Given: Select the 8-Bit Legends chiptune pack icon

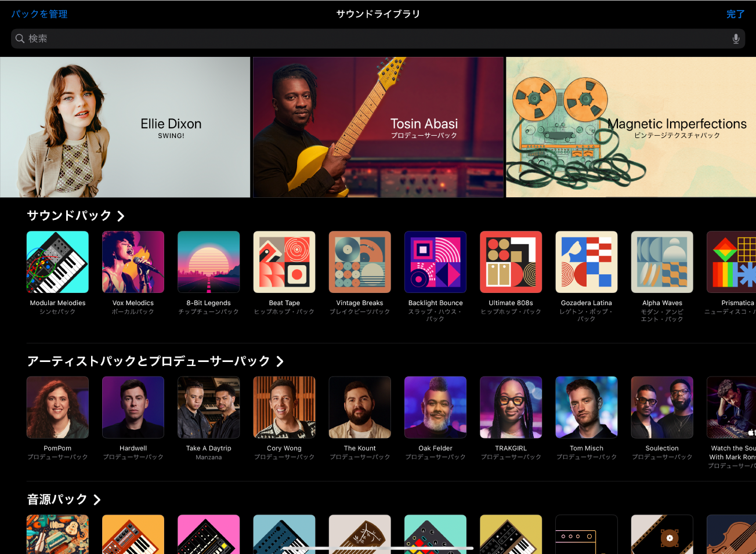Looking at the screenshot, I should point(209,262).
